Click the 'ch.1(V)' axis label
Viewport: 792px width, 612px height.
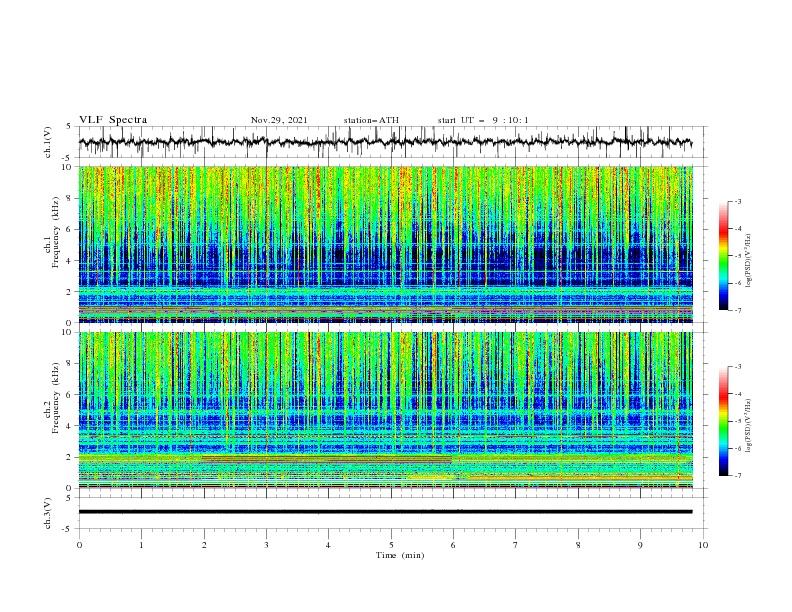click(48, 142)
